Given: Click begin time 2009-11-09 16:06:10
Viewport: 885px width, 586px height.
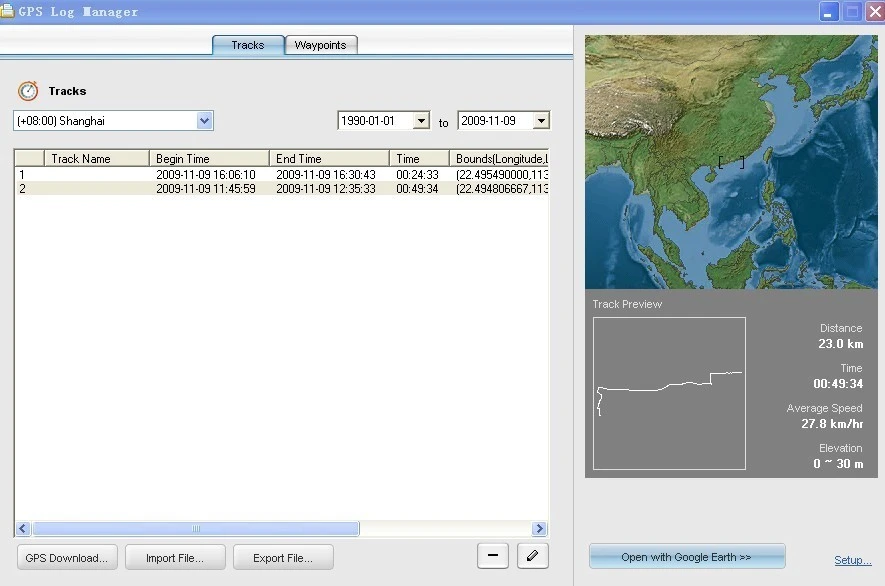Looking at the screenshot, I should (x=205, y=174).
